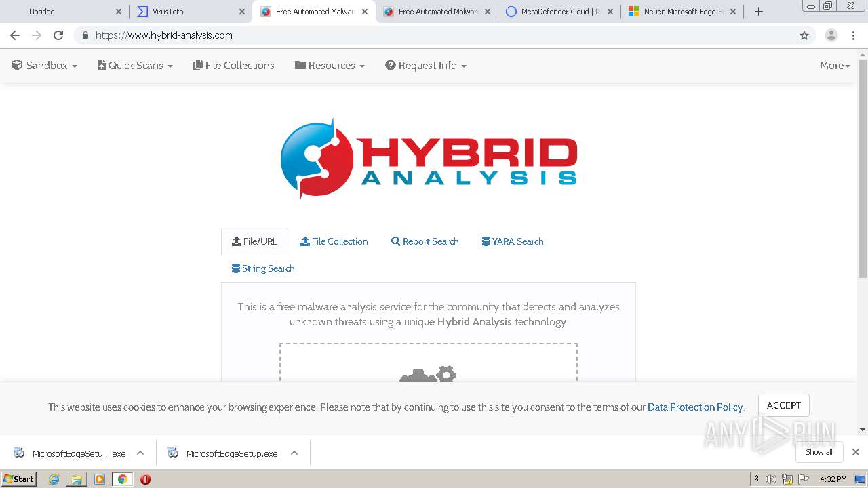Switch to the VirusTotal tab
Screen dimensions: 868x488
(190, 12)
